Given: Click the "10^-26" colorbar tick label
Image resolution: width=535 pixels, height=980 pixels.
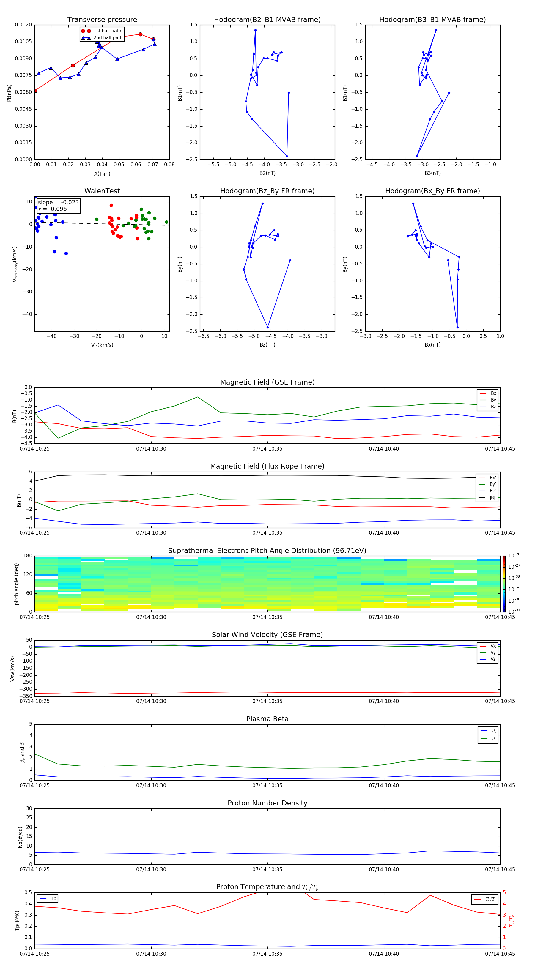Looking at the screenshot, I should [x=514, y=555].
